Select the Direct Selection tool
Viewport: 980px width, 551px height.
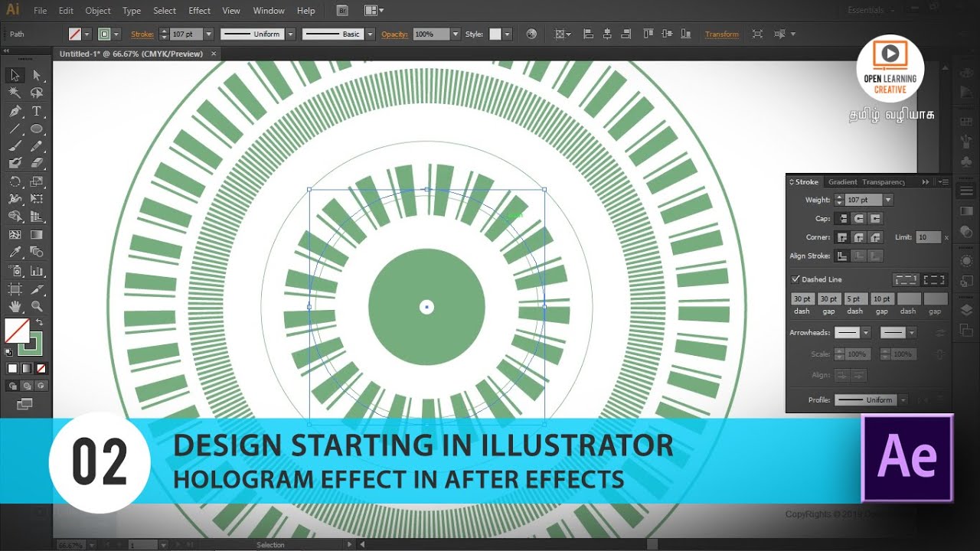point(36,75)
